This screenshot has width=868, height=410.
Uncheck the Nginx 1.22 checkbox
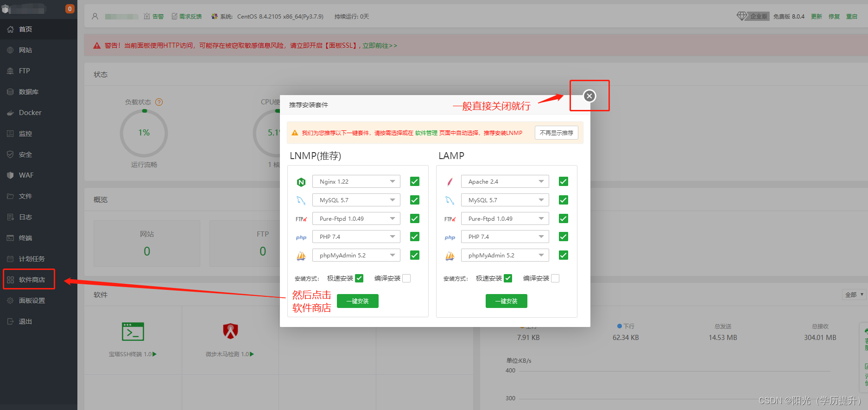pyautogui.click(x=415, y=181)
